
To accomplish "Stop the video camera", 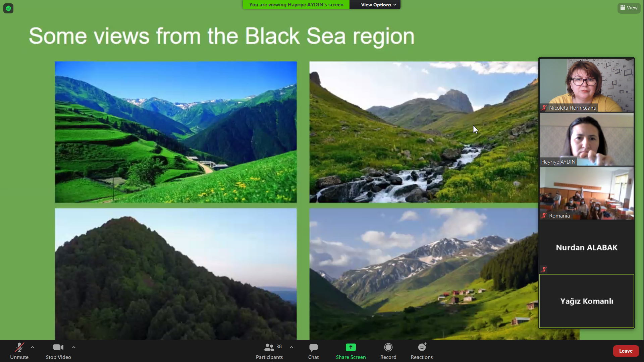I will (x=58, y=351).
